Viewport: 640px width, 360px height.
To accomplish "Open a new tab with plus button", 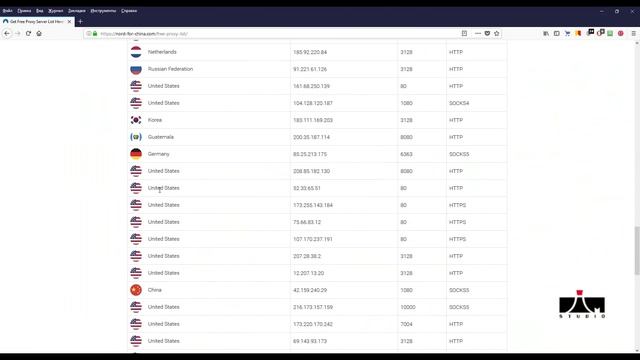I will pyautogui.click(x=80, y=21).
